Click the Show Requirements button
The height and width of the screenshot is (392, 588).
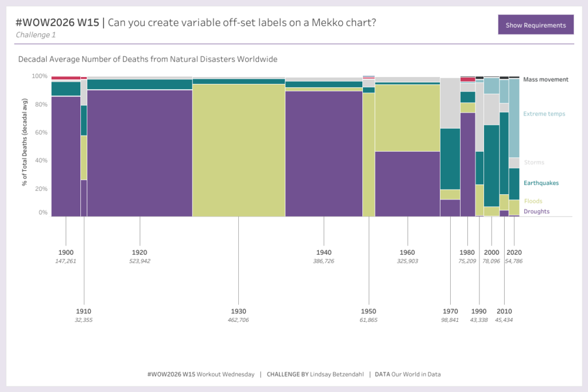[535, 25]
